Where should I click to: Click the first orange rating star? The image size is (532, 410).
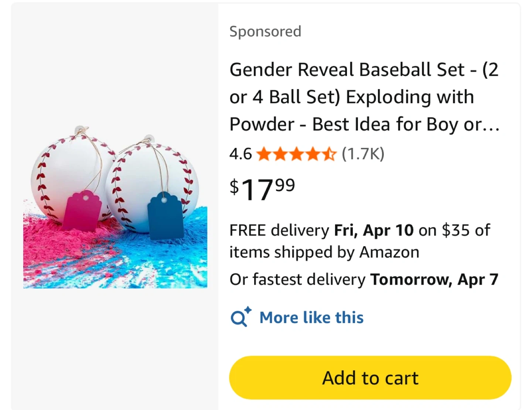pyautogui.click(x=264, y=154)
